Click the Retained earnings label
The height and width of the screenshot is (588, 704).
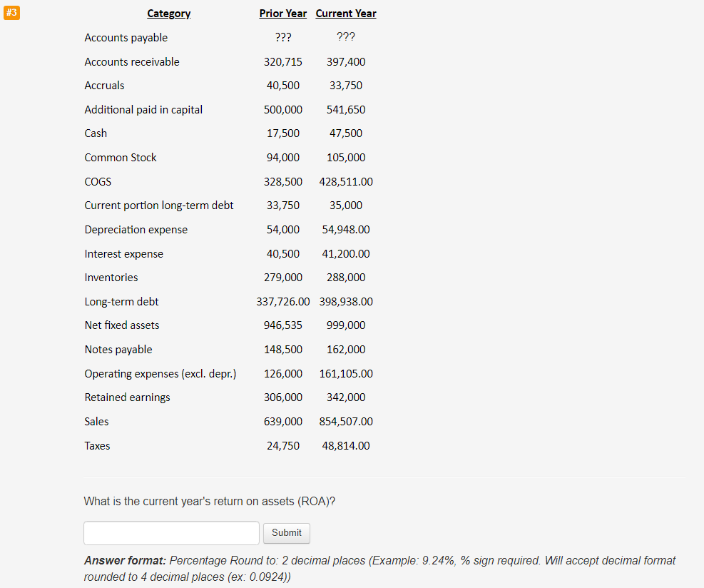127,397
